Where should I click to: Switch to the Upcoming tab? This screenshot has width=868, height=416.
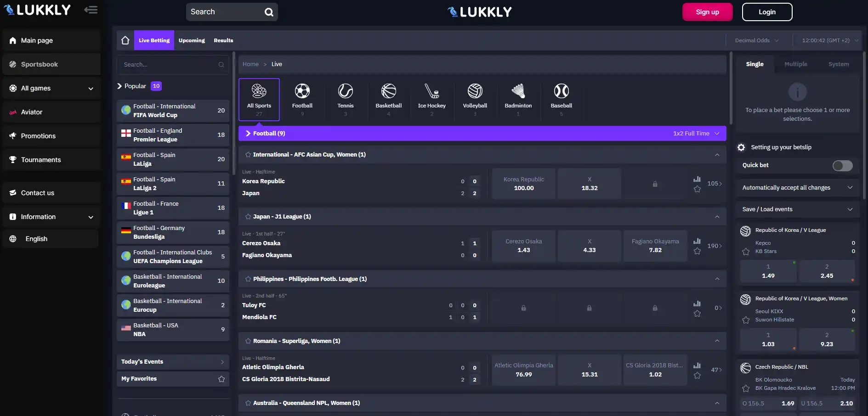(192, 40)
